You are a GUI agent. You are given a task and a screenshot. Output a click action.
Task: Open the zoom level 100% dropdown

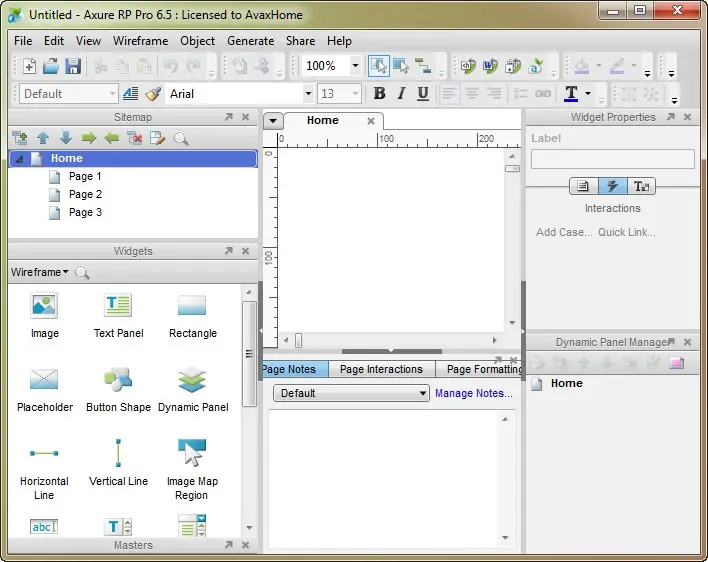[x=355, y=66]
